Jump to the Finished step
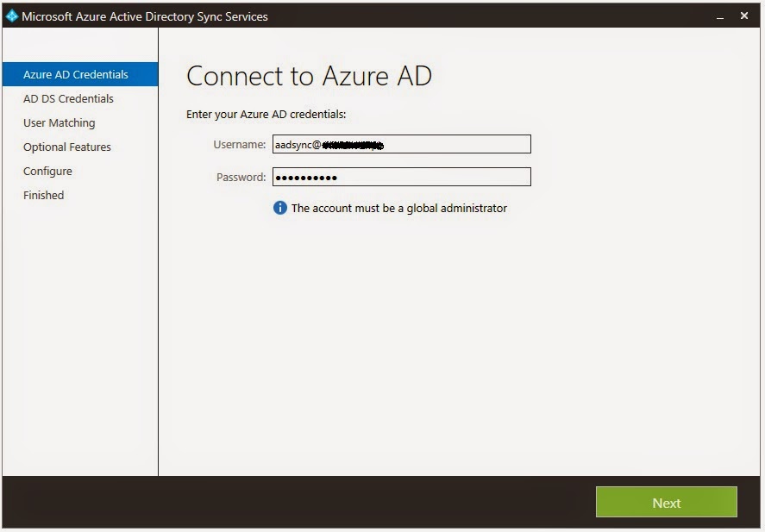 [x=43, y=195]
